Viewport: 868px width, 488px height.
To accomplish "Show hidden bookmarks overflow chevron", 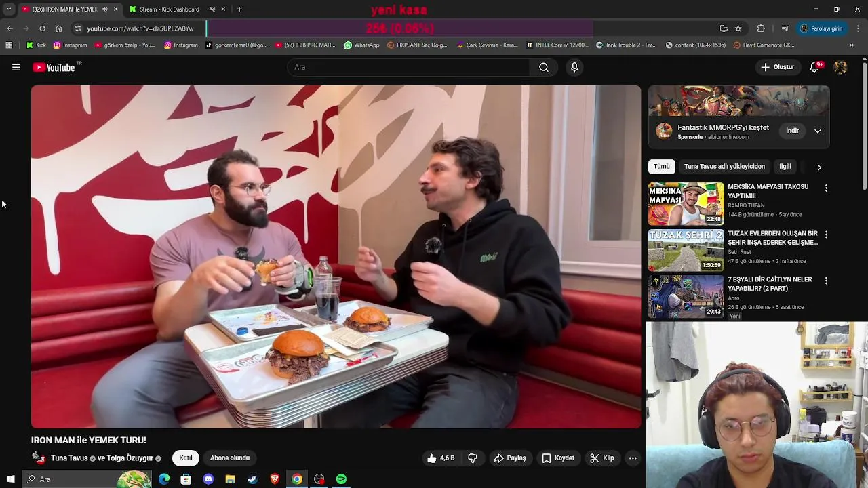I will [x=852, y=45].
